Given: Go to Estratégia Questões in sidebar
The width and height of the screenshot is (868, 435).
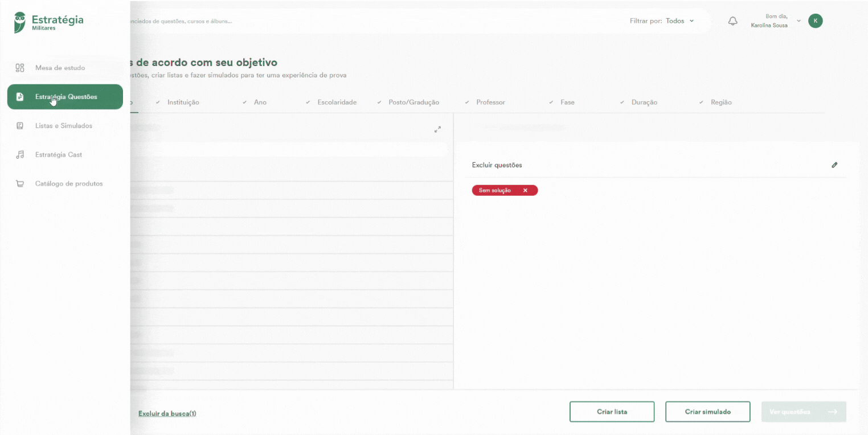Looking at the screenshot, I should (x=65, y=97).
